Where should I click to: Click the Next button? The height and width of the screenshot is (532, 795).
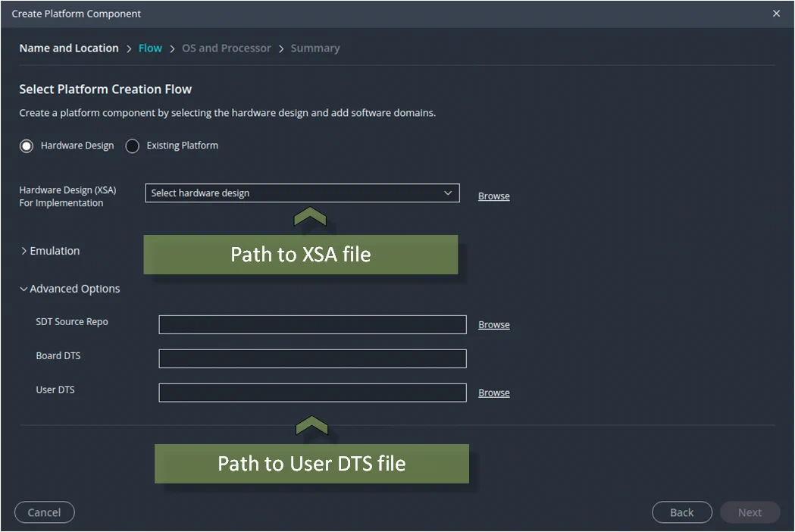point(750,512)
